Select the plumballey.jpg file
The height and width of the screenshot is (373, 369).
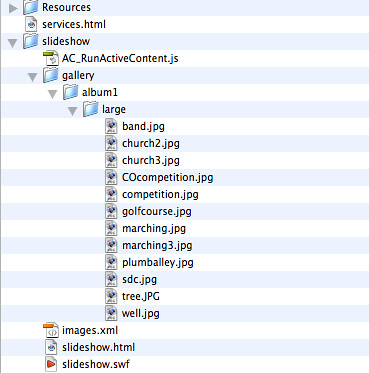coord(158,263)
